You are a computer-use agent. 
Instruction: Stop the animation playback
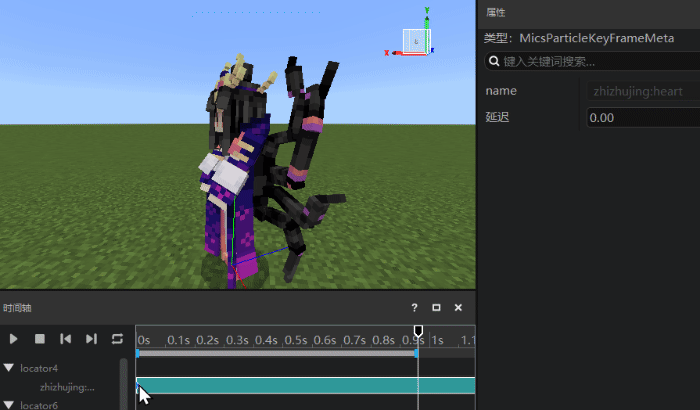(40, 339)
